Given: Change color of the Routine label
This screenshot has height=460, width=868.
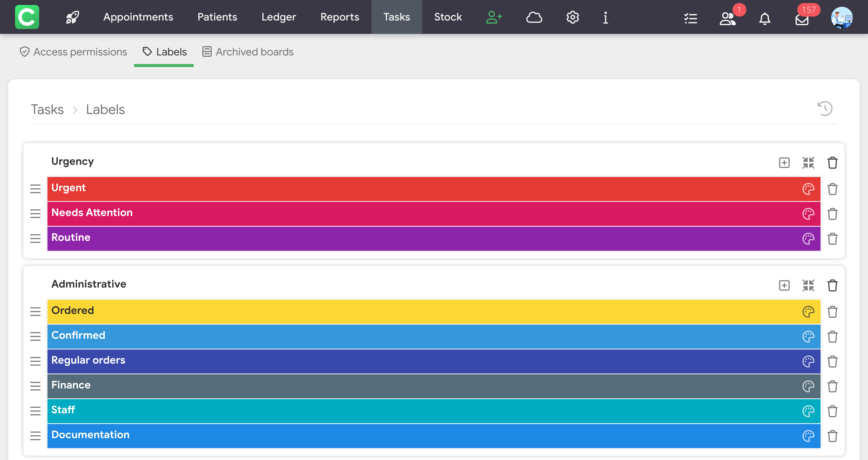Looking at the screenshot, I should (x=808, y=239).
